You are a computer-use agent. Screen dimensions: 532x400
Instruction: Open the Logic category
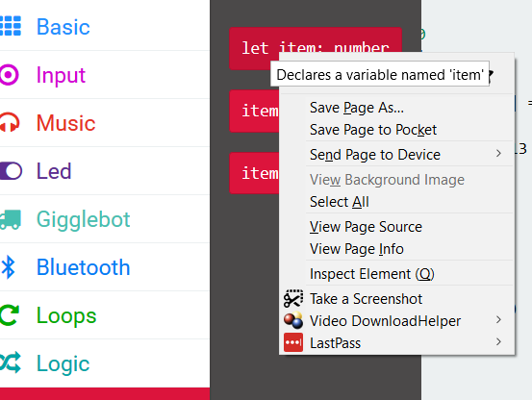(105, 363)
